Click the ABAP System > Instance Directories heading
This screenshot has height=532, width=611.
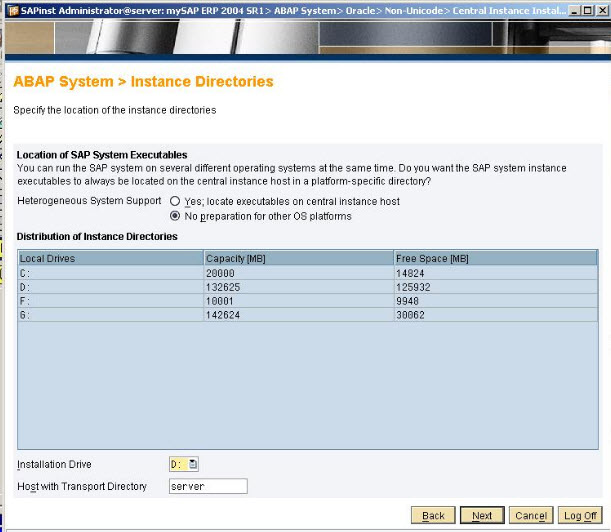pyautogui.click(x=143, y=81)
